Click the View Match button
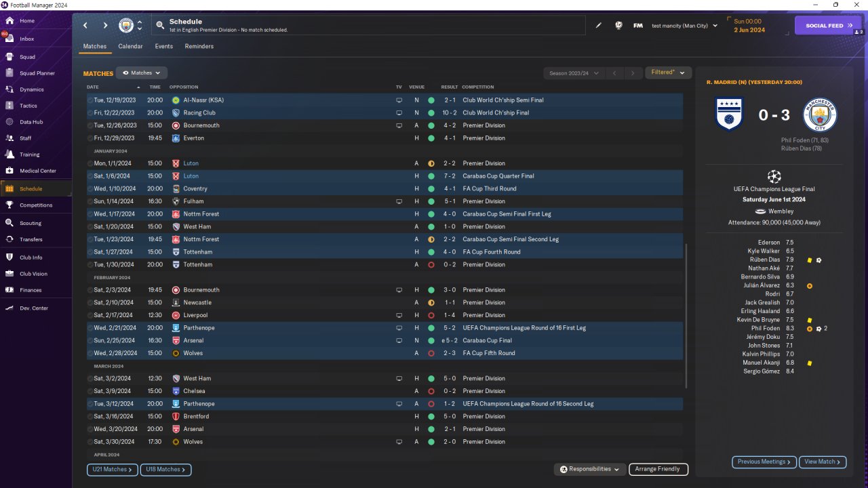 coord(823,462)
